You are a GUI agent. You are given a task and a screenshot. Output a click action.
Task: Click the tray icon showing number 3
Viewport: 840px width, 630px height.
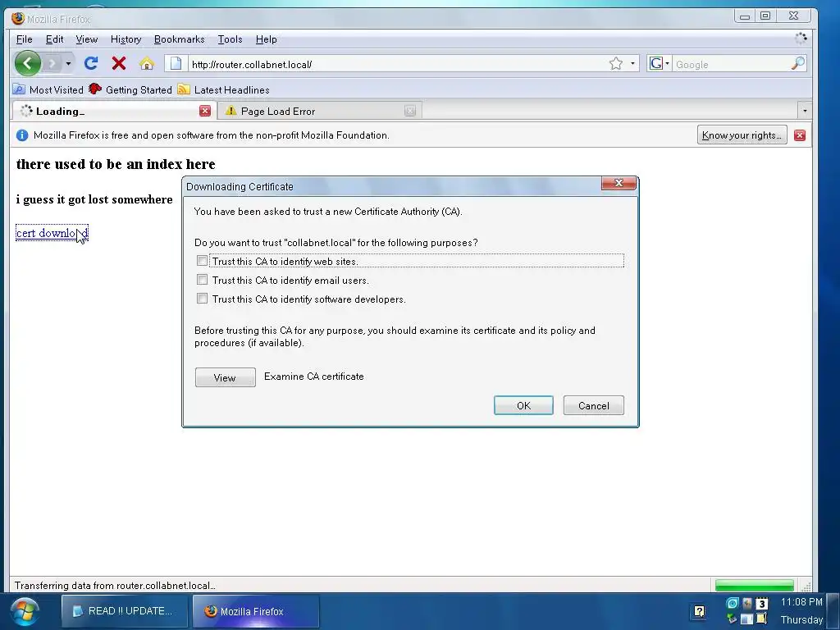click(761, 604)
